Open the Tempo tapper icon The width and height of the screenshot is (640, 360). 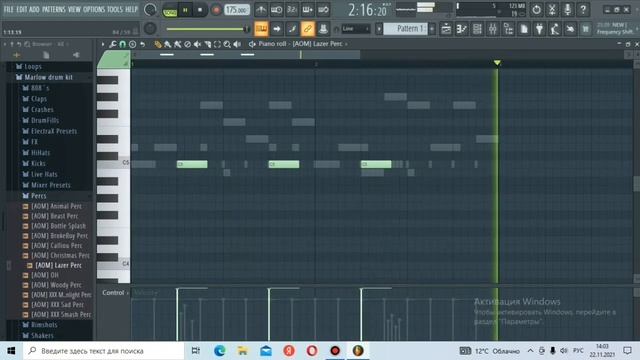(555, 29)
